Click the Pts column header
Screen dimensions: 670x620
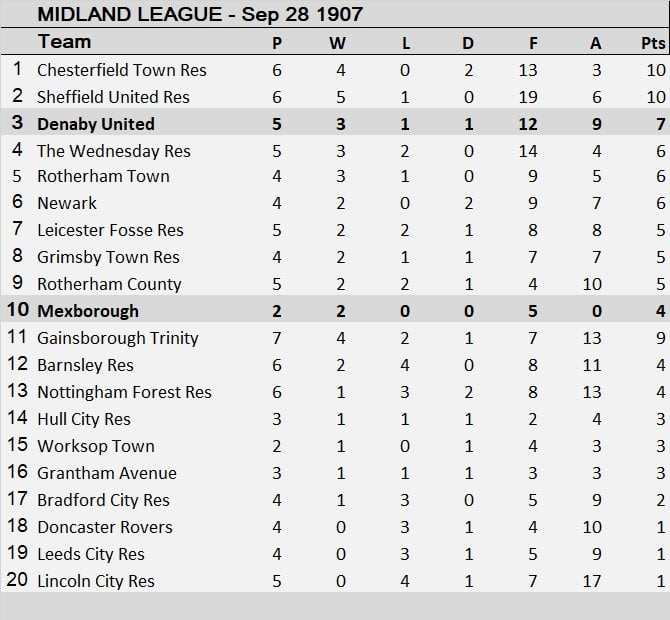pos(652,43)
